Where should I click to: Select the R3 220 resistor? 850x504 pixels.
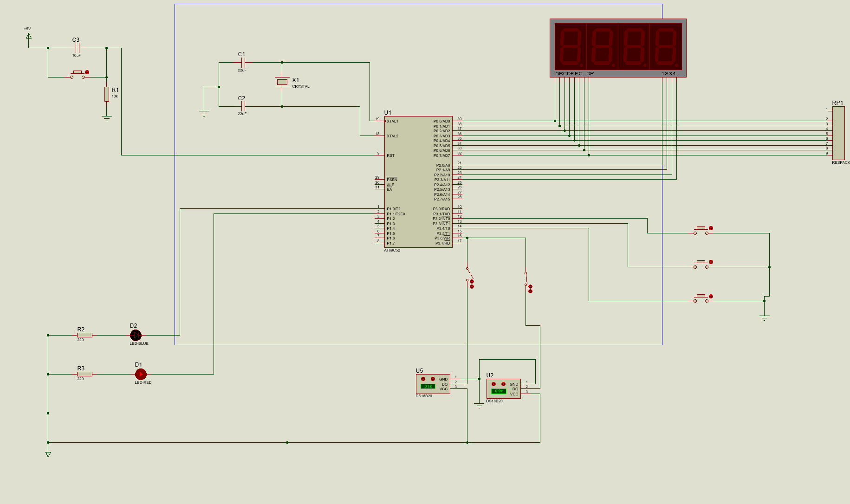pyautogui.click(x=84, y=374)
